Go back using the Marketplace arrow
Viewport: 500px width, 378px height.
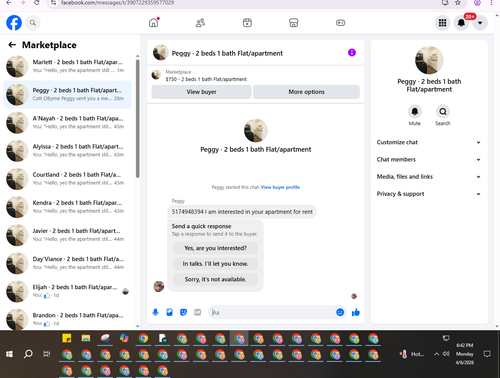pyautogui.click(x=12, y=45)
